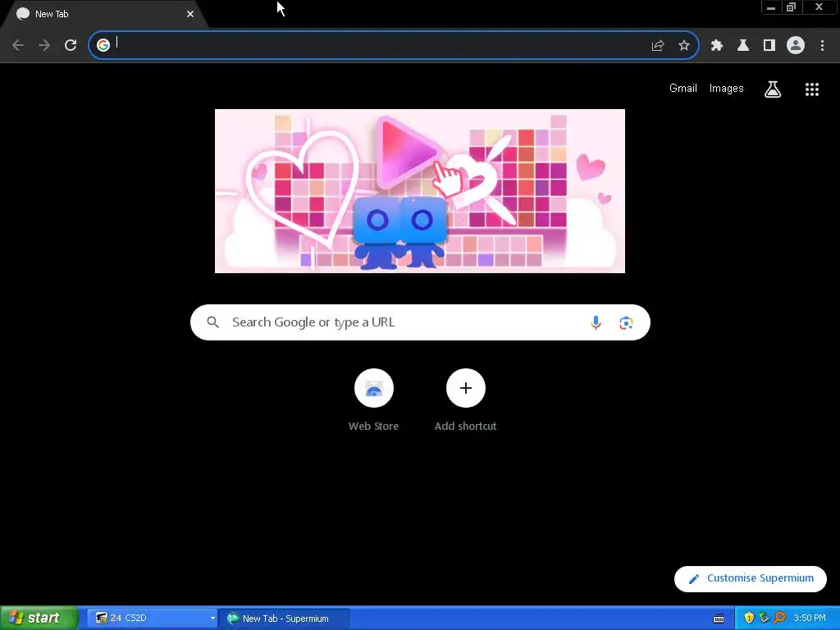The image size is (840, 630).
Task: Toggle the side panel icon
Action: 769,46
